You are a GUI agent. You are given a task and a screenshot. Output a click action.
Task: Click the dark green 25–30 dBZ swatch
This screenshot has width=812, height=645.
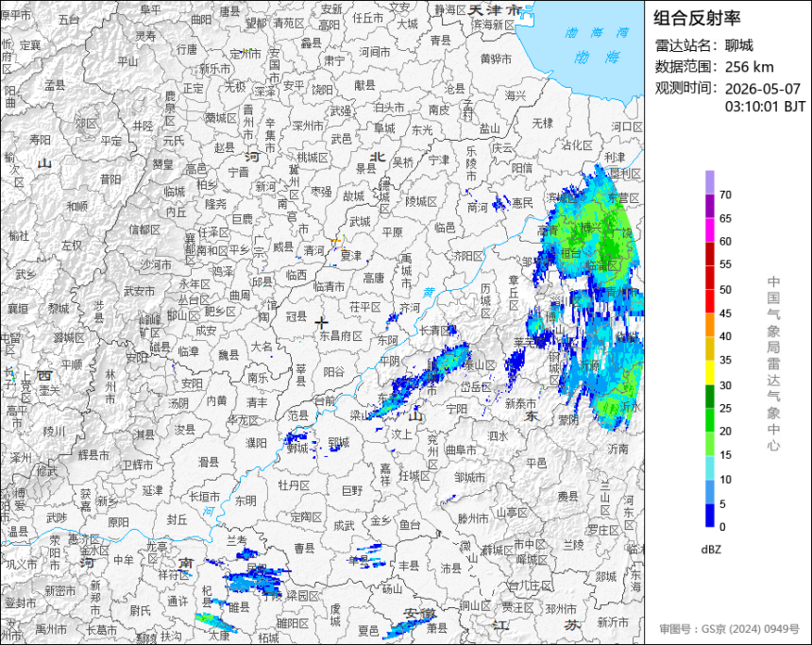710,397
